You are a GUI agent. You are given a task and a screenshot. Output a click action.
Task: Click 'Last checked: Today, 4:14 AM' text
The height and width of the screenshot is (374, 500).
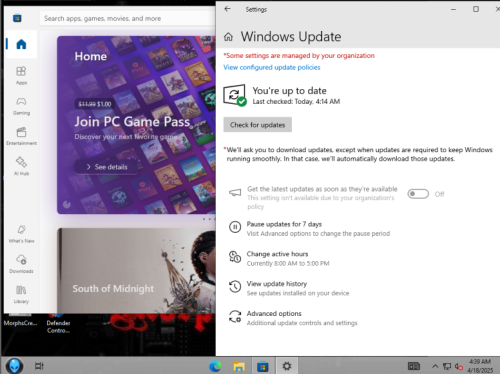tap(296, 101)
